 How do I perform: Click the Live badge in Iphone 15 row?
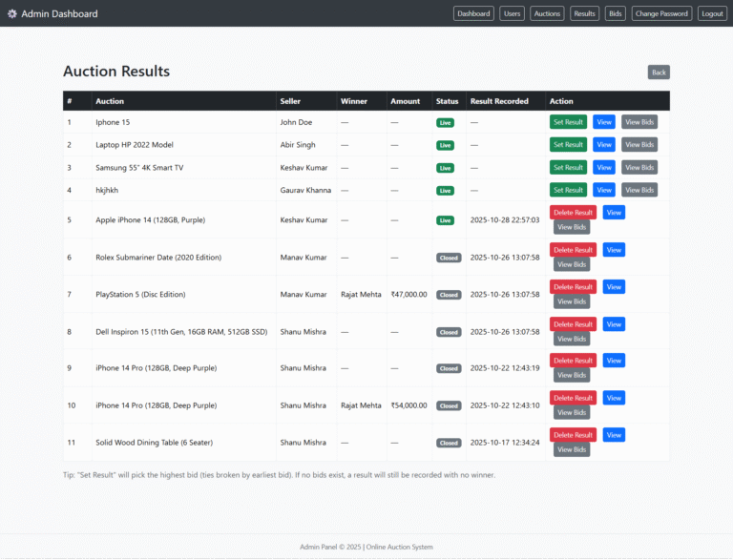tap(445, 122)
